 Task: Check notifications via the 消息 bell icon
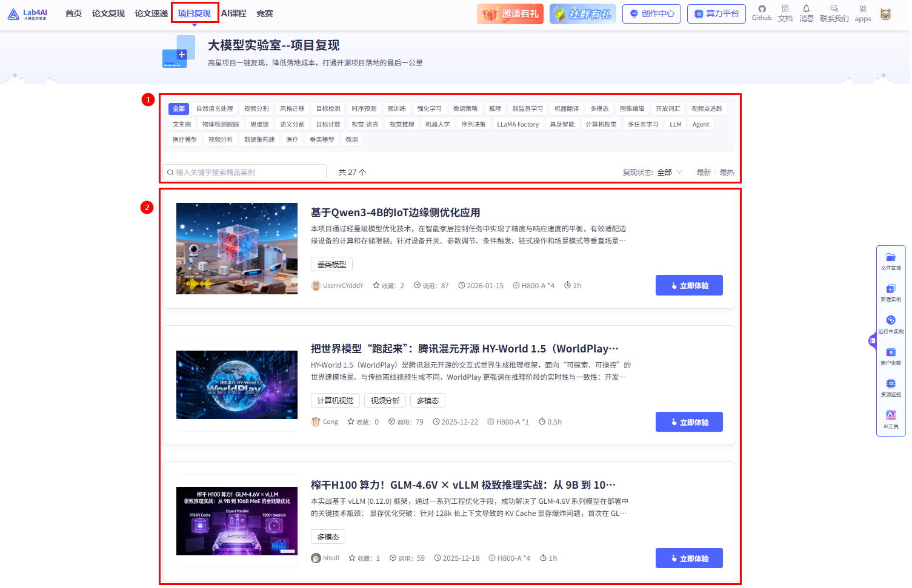tap(807, 13)
